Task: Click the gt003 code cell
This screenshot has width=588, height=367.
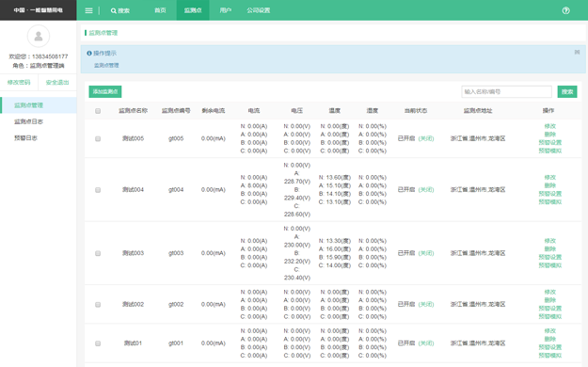Action: pyautogui.click(x=176, y=253)
